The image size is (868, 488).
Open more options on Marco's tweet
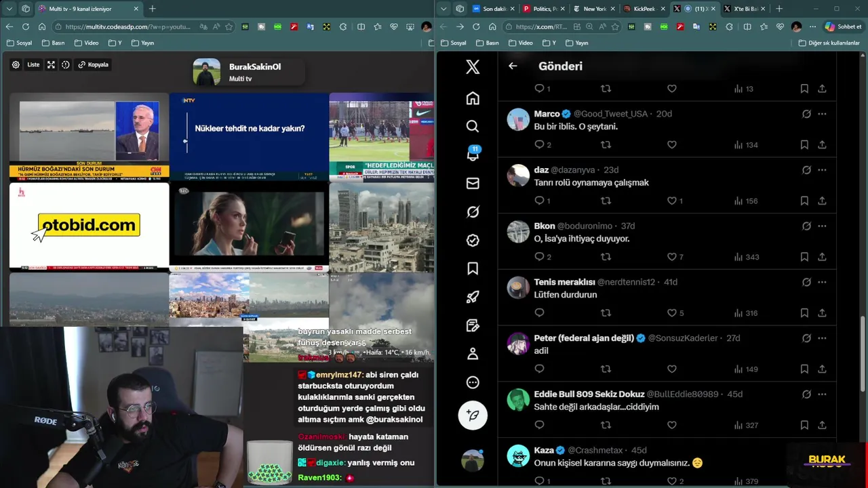tap(822, 114)
